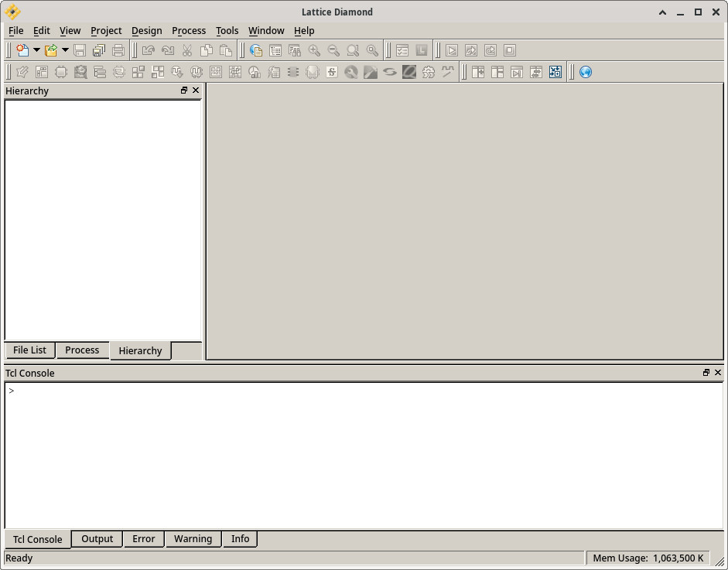Screen dimensions: 728x570
Task: Click the waveform with pencil icon
Action: [448, 72]
